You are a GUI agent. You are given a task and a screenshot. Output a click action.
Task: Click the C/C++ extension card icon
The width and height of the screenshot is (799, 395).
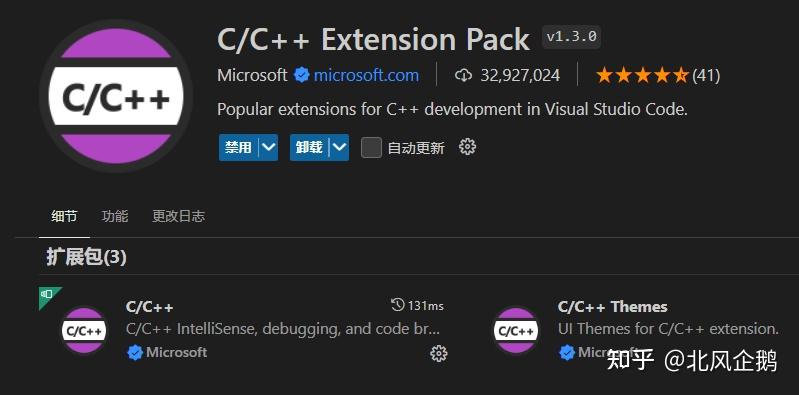84,330
